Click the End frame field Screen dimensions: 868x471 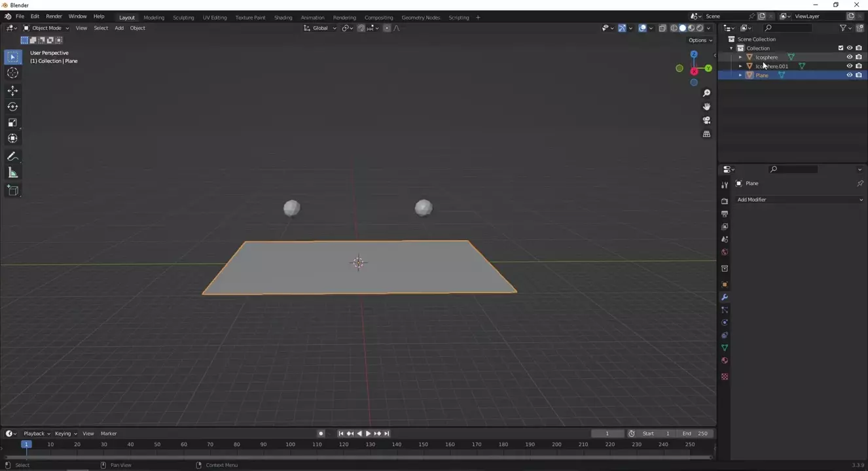point(695,434)
